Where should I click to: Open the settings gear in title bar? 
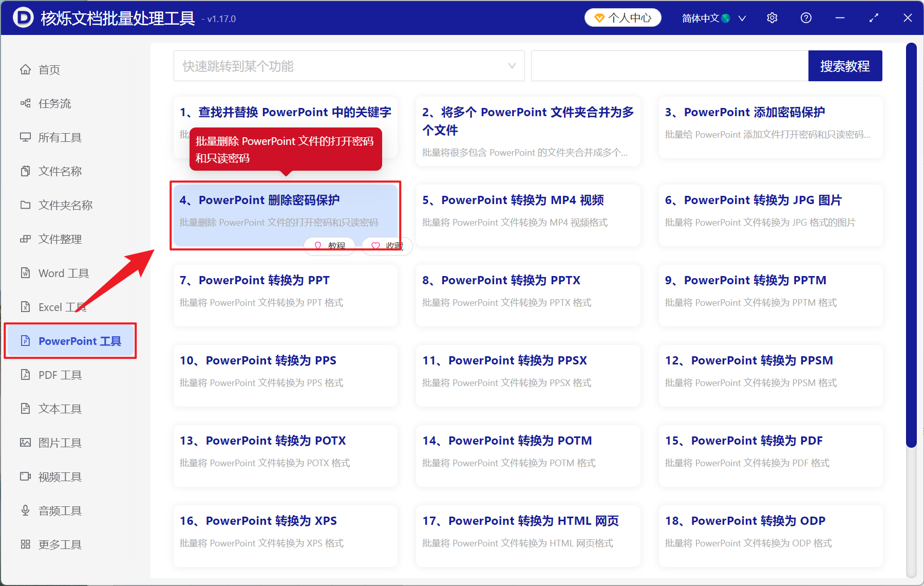point(772,17)
